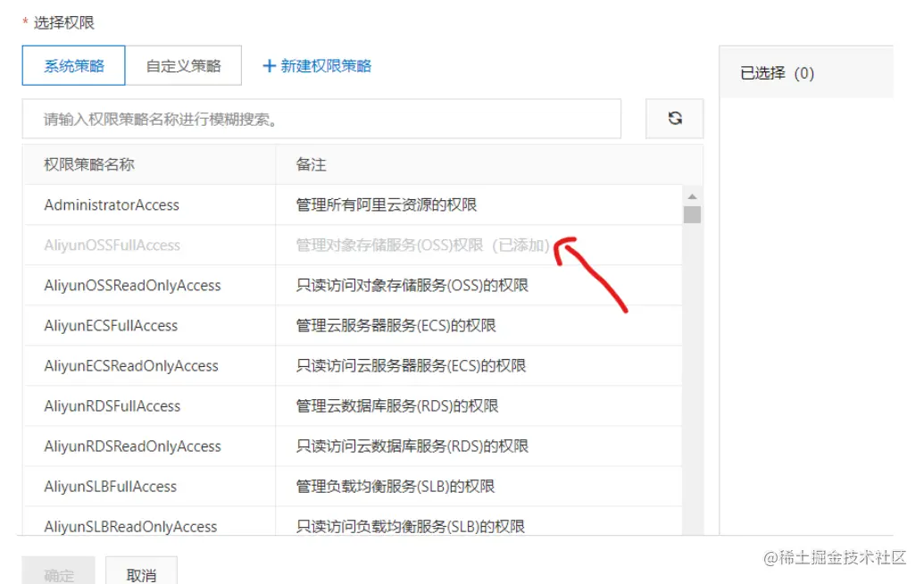This screenshot has height=584, width=924.
Task: Click the 只读访问负载均衡服务(SLB)的权限 note
Action: pos(410,526)
